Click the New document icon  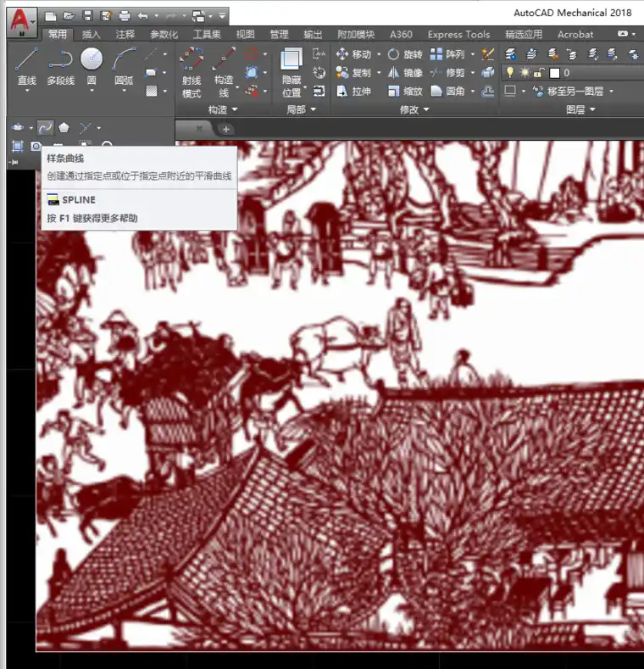pos(50,16)
